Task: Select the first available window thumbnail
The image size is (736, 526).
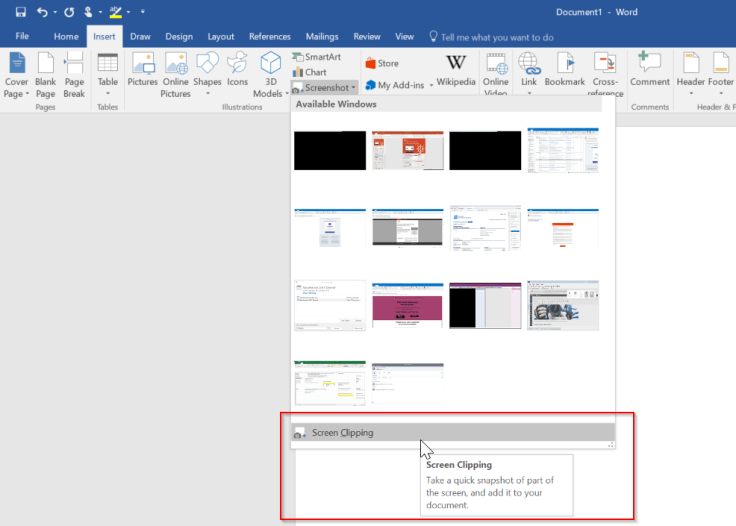Action: coord(330,150)
